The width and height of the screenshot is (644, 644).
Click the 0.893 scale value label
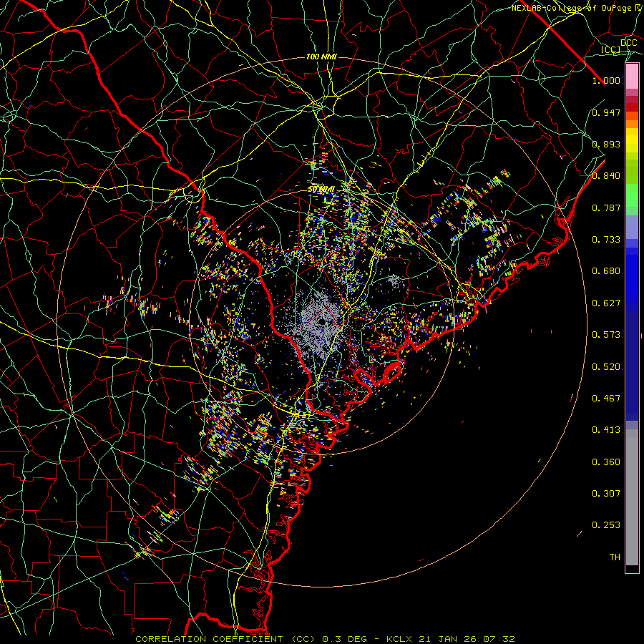click(606, 144)
